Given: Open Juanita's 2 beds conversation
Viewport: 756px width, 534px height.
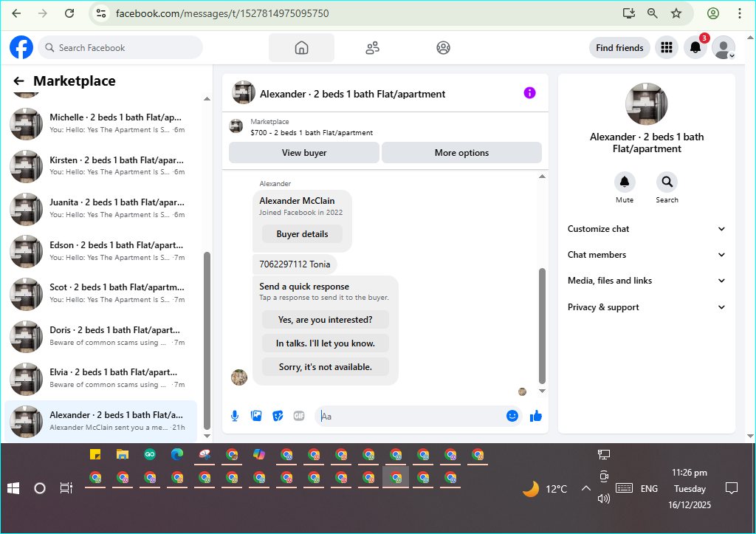Looking at the screenshot, I should (101, 208).
